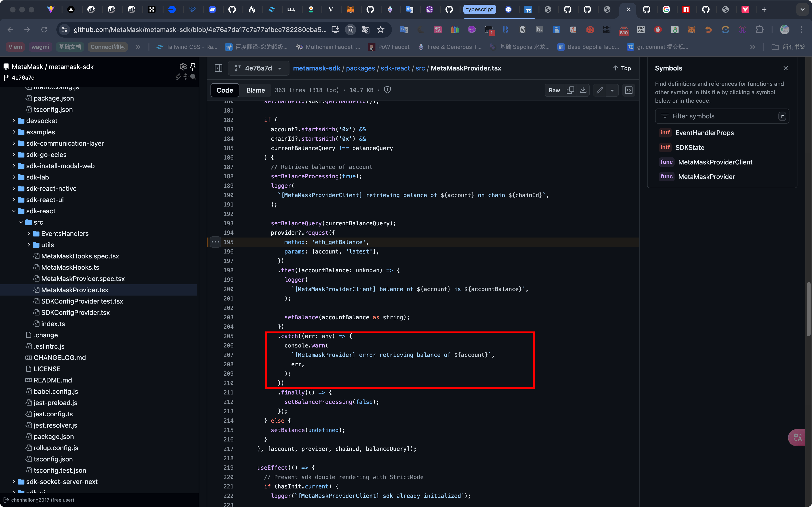Screen dimensions: 812x507
Task: Collapse the sdk-react folder
Action: (x=13, y=211)
